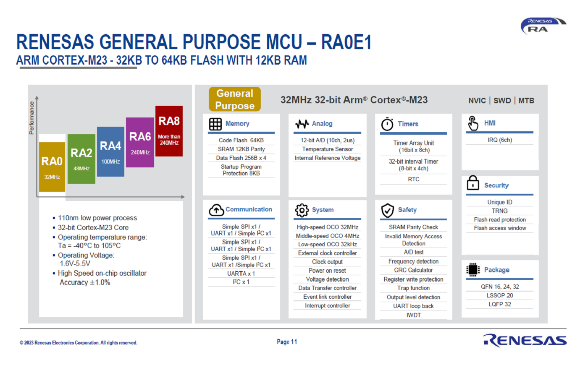Click the 'IRQ (6ch)' entry
The height and width of the screenshot is (365, 588).
(500, 140)
